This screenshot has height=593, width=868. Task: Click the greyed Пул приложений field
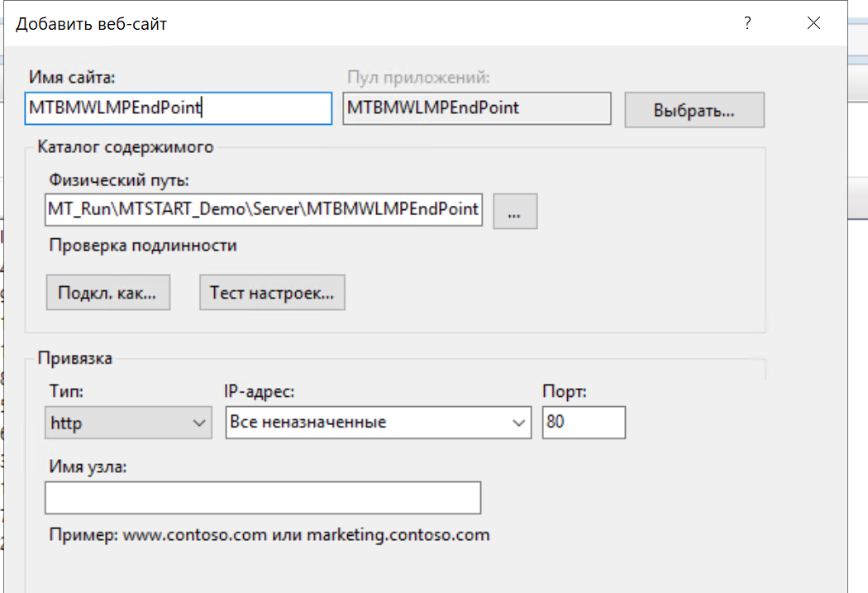click(x=476, y=108)
